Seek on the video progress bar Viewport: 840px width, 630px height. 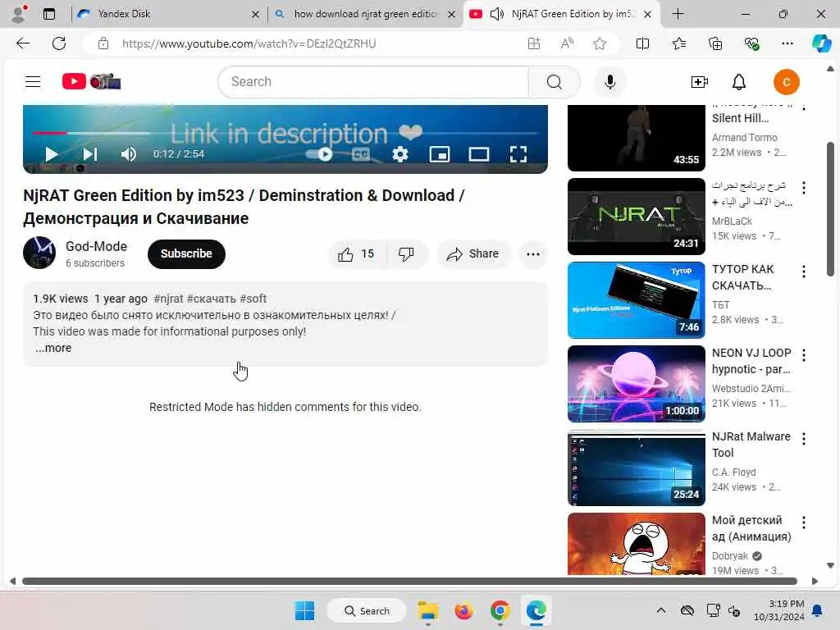(x=285, y=133)
